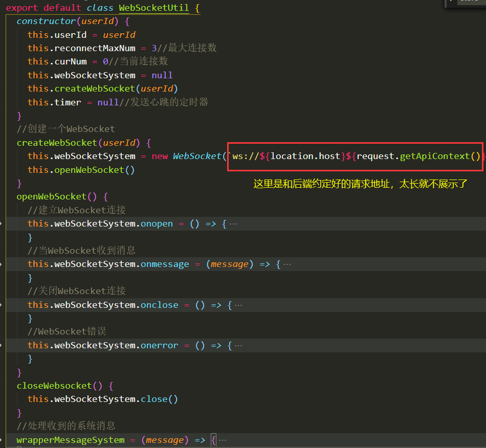Click the comment '//创建一个WebSocket'
Screen dimensions: 486x448
pyautogui.click(x=65, y=129)
